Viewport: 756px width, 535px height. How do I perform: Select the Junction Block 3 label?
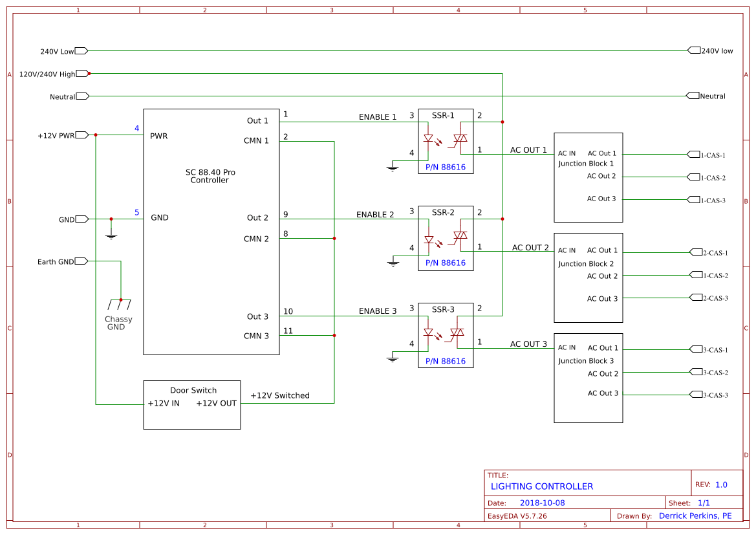coord(587,361)
